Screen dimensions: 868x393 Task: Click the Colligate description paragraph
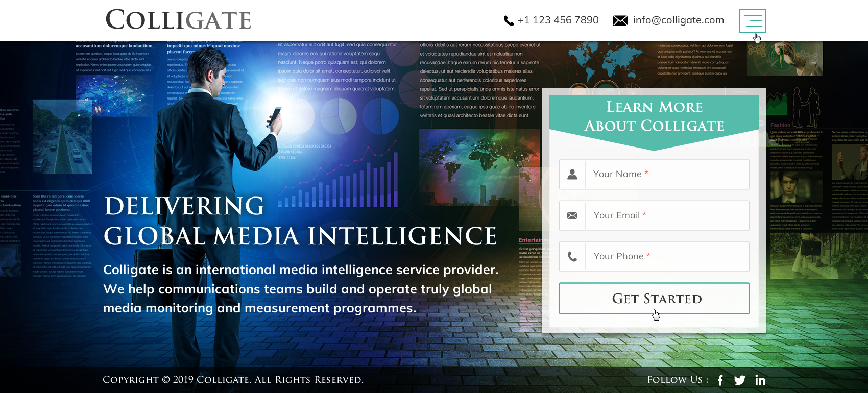pos(301,289)
